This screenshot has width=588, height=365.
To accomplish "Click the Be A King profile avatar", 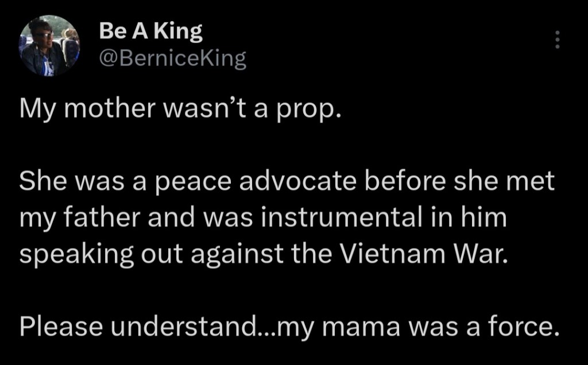I will 49,45.
